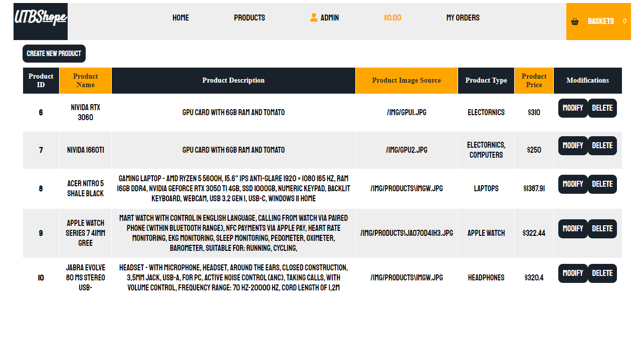
Task: Click the $320.4 price cell
Action: tap(534, 278)
